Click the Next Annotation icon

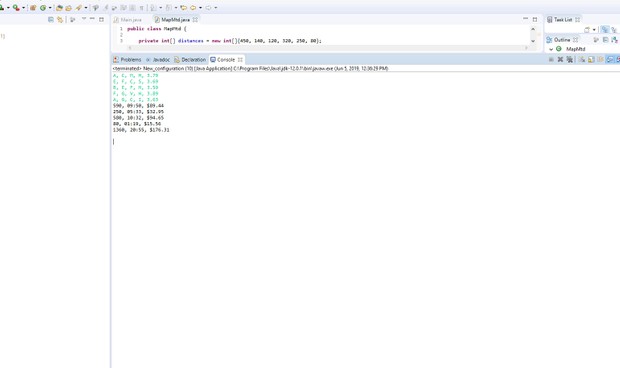point(153,8)
